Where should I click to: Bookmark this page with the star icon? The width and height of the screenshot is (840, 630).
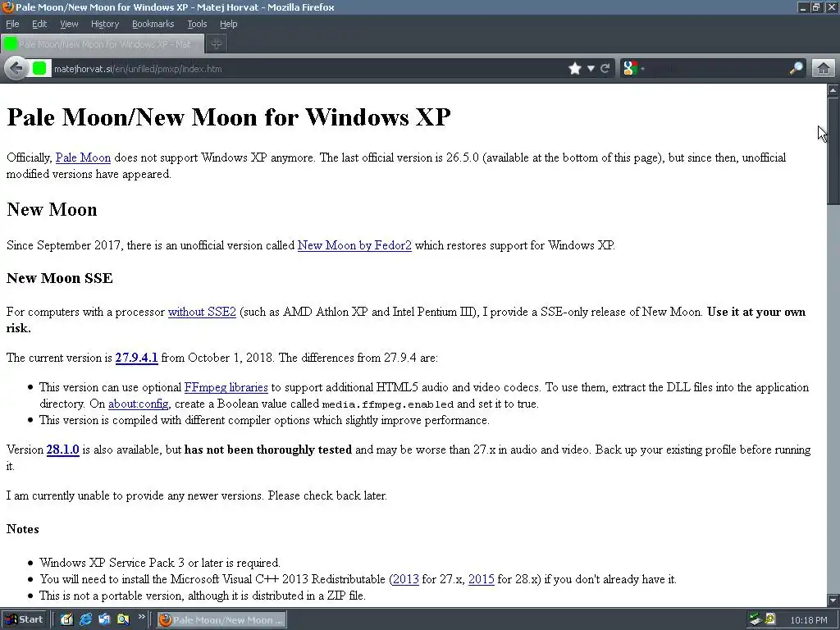tap(575, 69)
